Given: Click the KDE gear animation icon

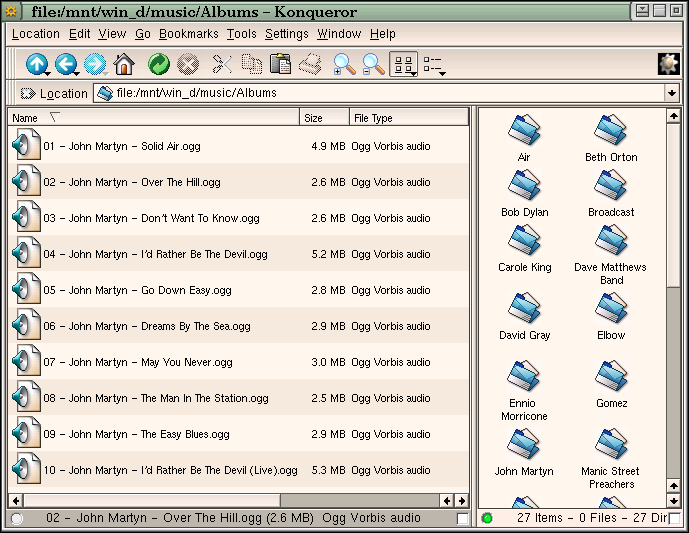Looking at the screenshot, I should [x=668, y=64].
